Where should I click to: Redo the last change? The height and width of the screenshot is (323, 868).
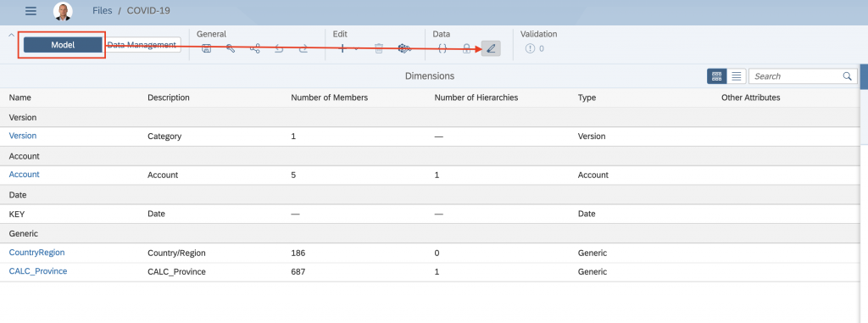tap(303, 49)
